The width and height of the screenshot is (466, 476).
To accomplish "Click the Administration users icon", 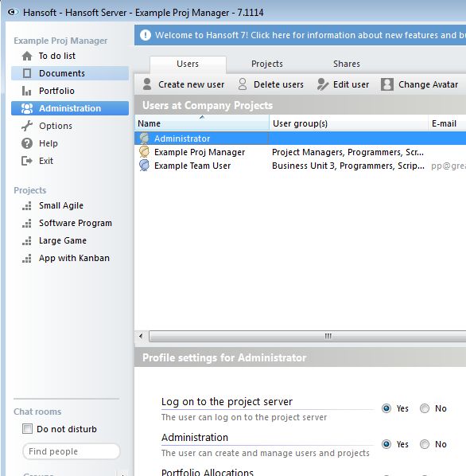I will click(27, 108).
